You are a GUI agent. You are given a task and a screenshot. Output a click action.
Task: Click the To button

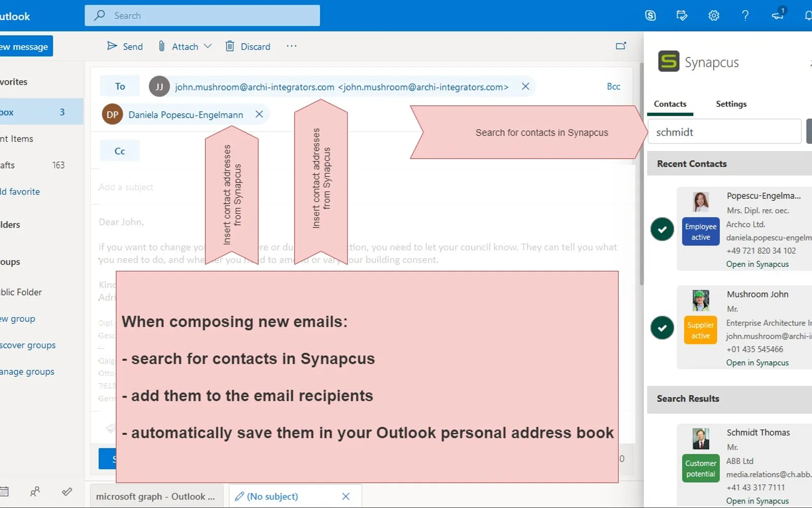(x=120, y=86)
